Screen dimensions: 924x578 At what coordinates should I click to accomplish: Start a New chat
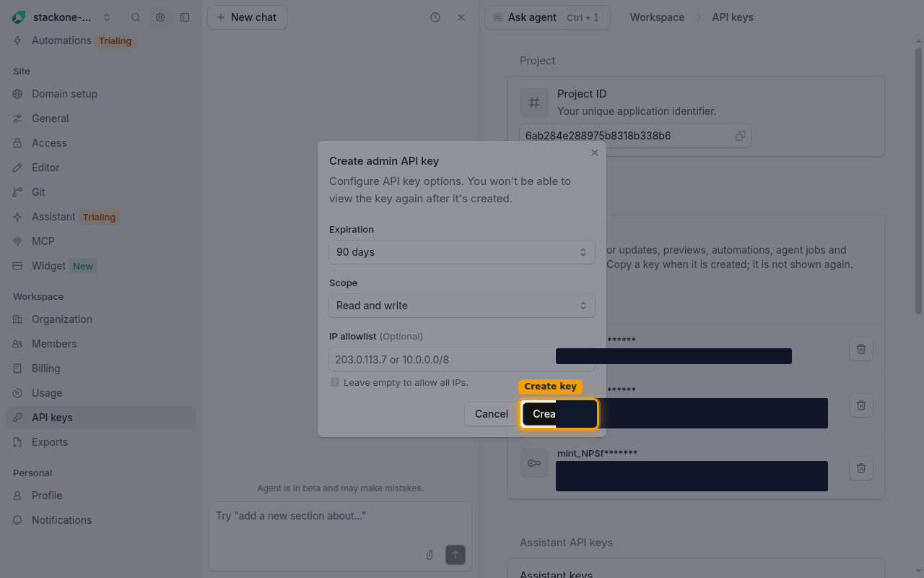(x=247, y=17)
